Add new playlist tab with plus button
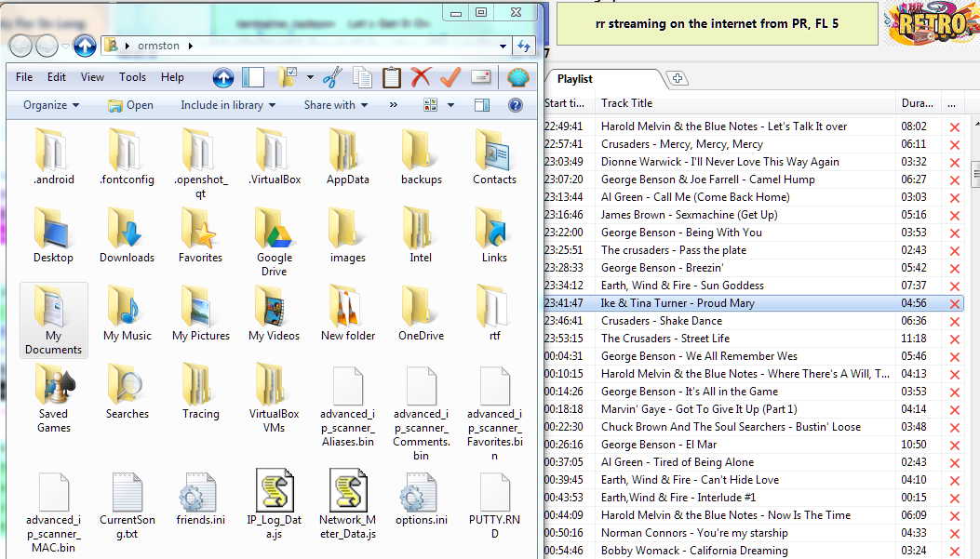This screenshot has height=559, width=980. pos(677,79)
